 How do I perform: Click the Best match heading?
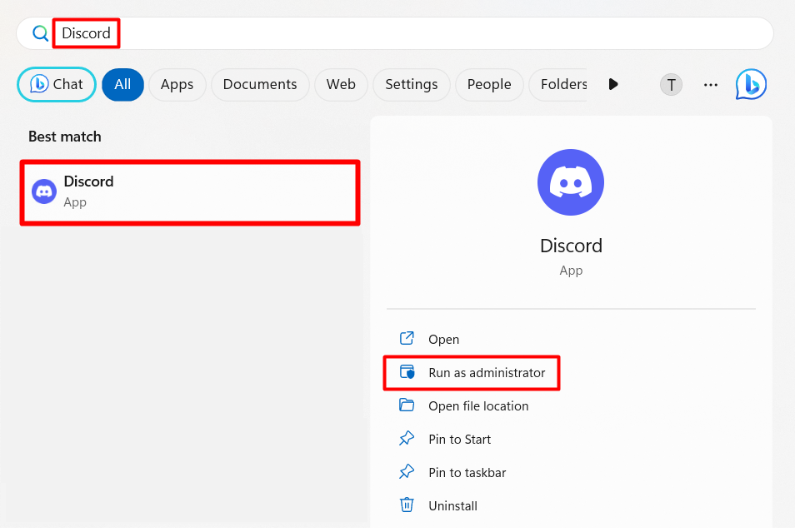point(65,137)
